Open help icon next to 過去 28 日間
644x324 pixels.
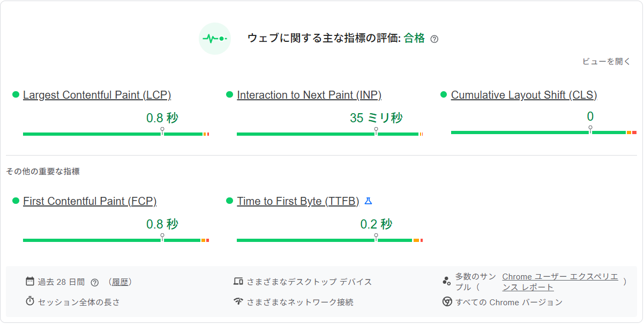click(95, 281)
